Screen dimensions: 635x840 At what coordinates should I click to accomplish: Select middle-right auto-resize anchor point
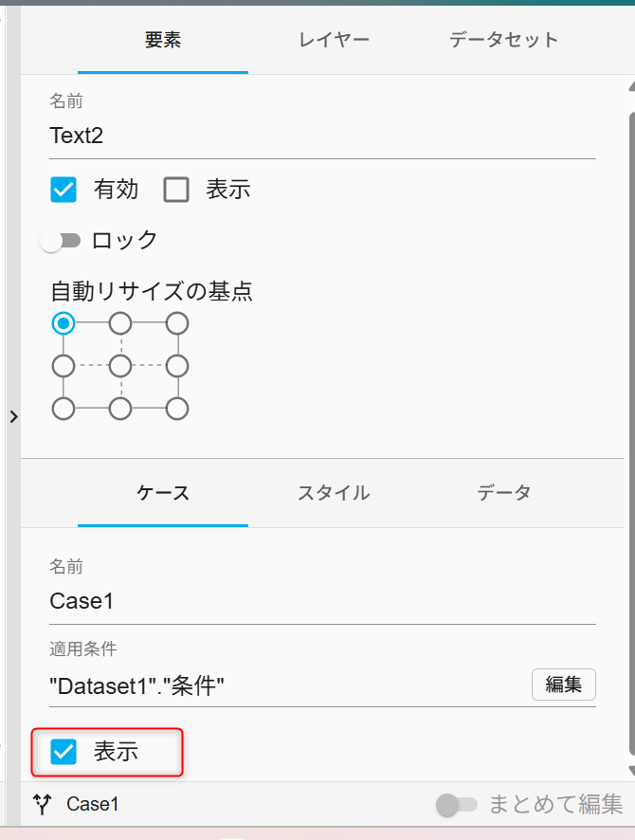click(177, 366)
